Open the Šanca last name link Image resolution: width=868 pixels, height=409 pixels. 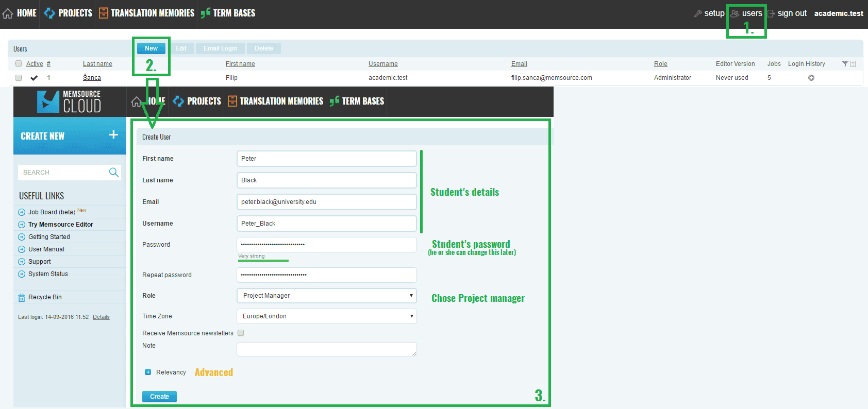92,78
